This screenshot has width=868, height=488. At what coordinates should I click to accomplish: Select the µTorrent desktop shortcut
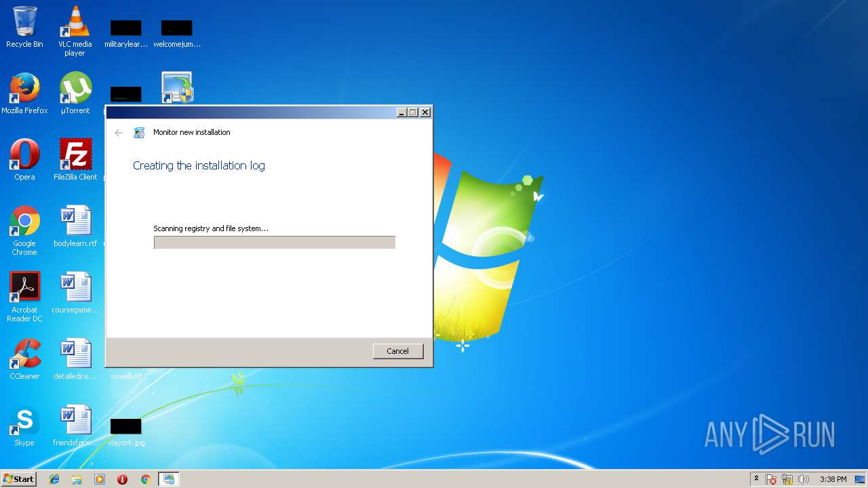coord(75,94)
